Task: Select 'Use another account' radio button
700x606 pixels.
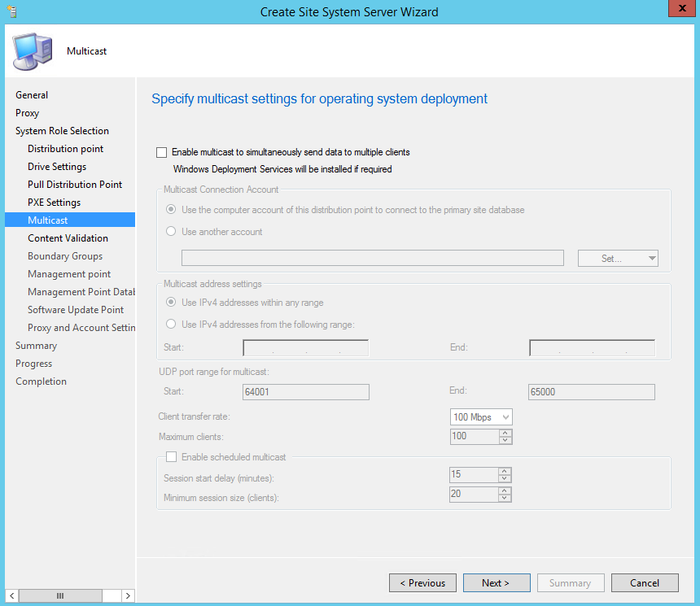Action: (171, 231)
